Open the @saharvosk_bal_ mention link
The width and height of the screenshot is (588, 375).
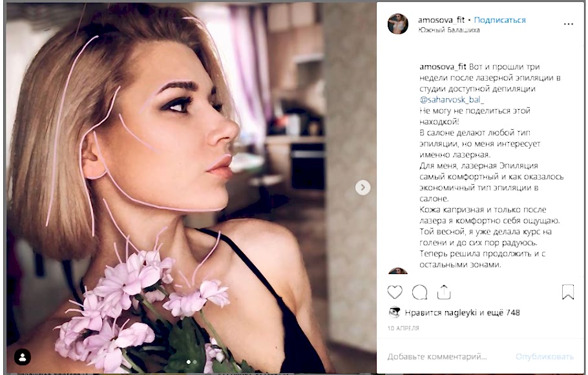452,100
